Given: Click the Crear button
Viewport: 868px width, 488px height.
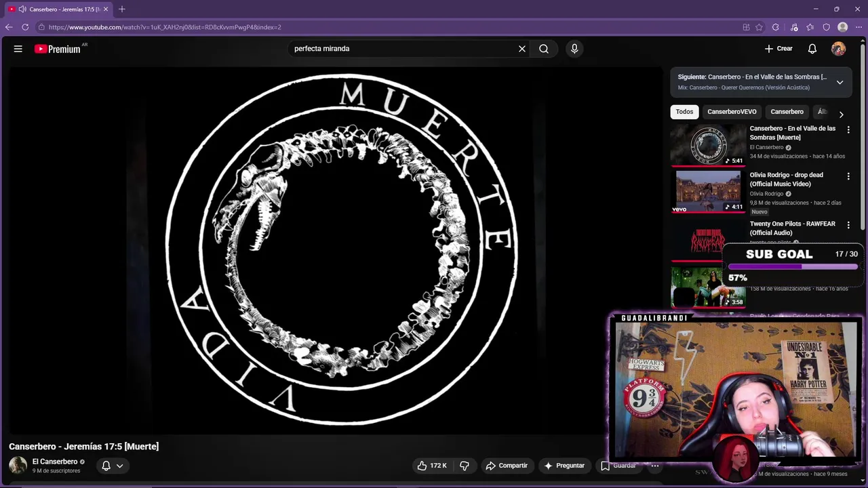Looking at the screenshot, I should tap(778, 49).
